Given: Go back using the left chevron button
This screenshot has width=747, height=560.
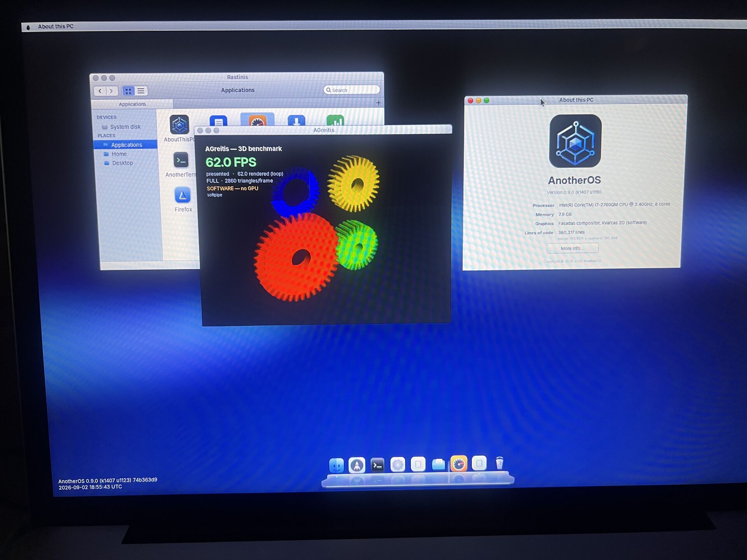Looking at the screenshot, I should (x=100, y=91).
